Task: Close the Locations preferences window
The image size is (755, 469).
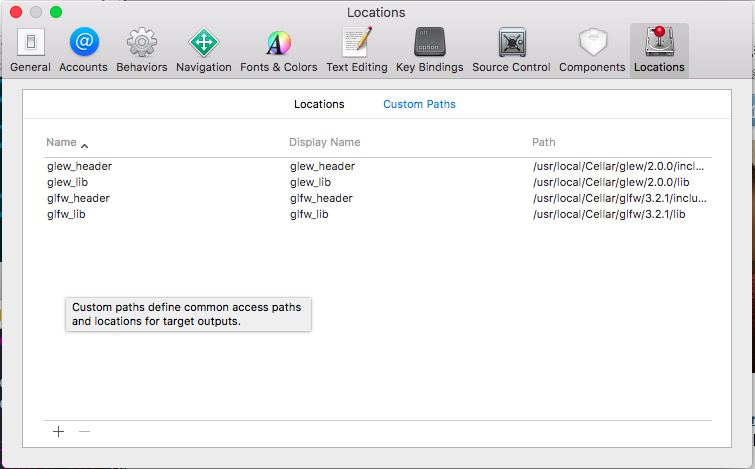Action: pyautogui.click(x=16, y=12)
